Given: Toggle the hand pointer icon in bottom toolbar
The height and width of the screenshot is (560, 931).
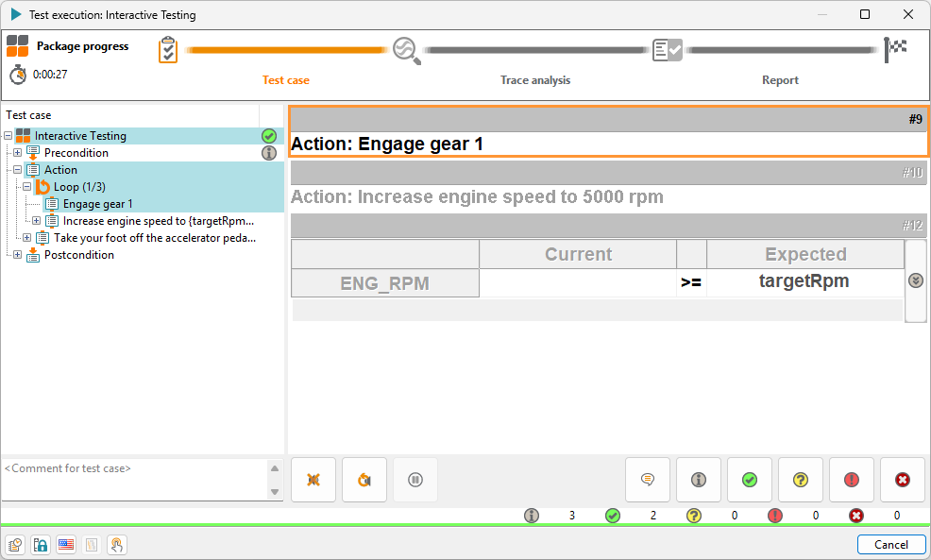Looking at the screenshot, I should pos(117,545).
